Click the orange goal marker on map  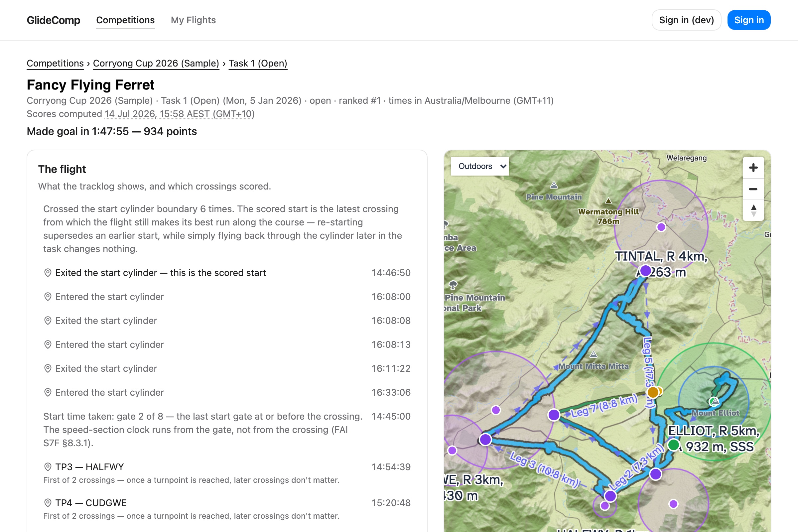coord(653,392)
